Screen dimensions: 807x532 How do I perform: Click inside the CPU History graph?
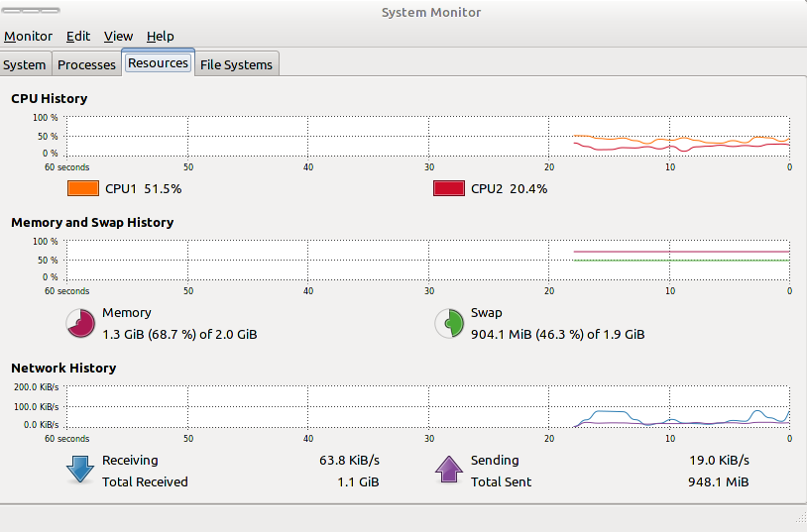tap(427, 137)
